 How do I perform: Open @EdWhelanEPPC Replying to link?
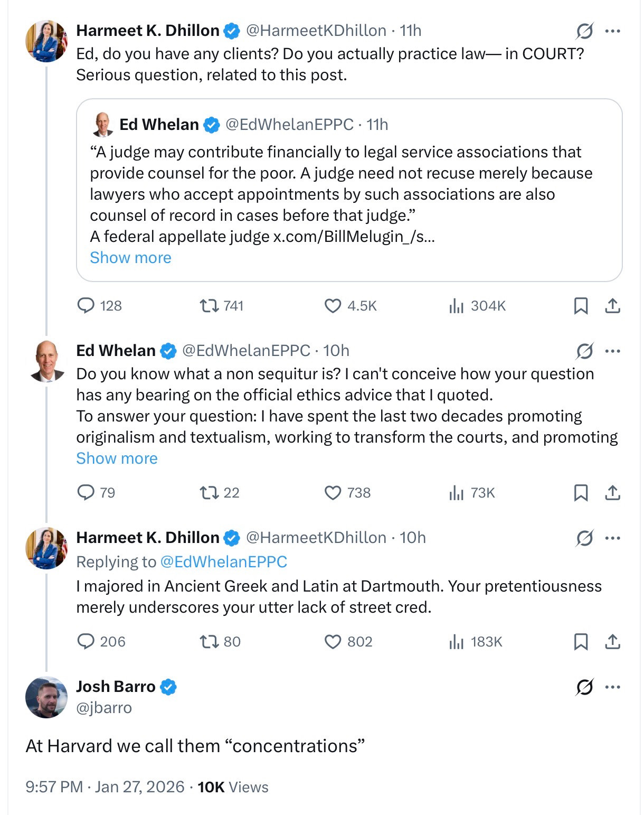tap(223, 562)
